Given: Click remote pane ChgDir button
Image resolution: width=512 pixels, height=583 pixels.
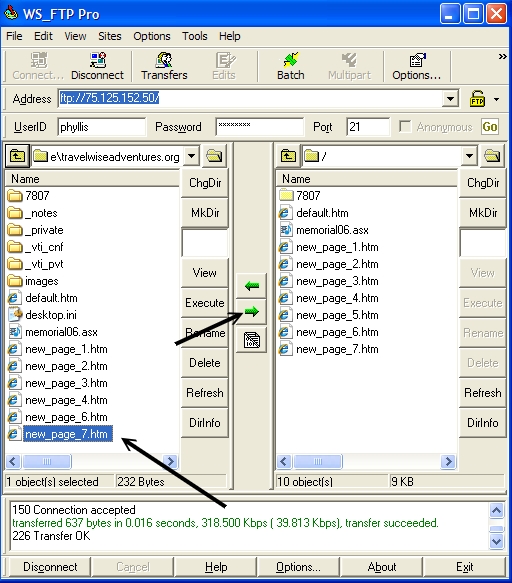Looking at the screenshot, I should 483,183.
